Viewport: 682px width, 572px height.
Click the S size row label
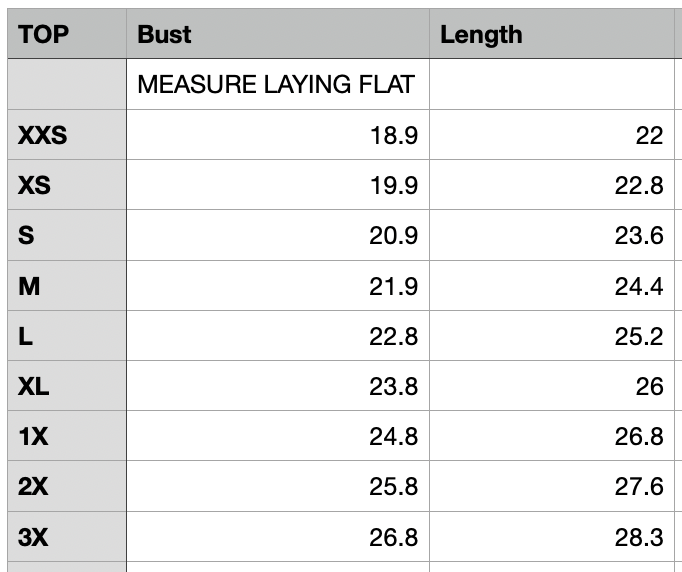pos(67,235)
